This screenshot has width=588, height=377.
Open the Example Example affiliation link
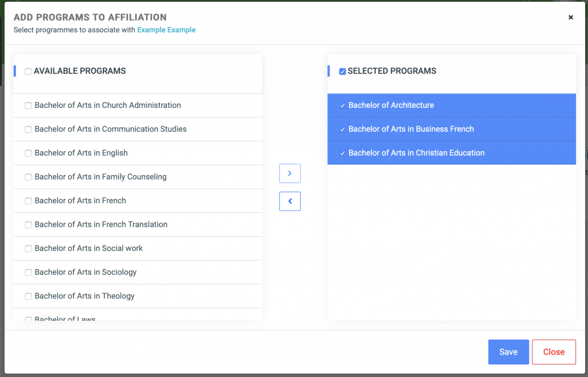pyautogui.click(x=166, y=29)
